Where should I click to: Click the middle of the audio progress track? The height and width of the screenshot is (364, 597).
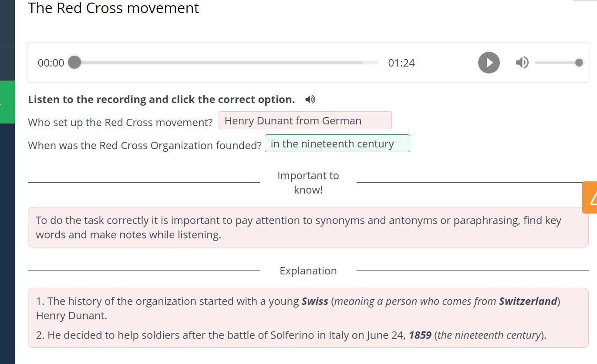(x=226, y=63)
